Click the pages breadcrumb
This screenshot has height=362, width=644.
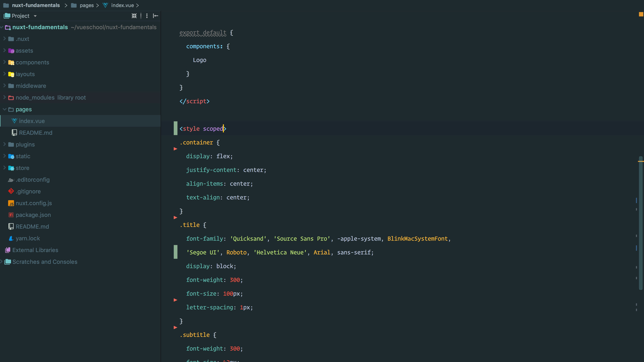87,5
